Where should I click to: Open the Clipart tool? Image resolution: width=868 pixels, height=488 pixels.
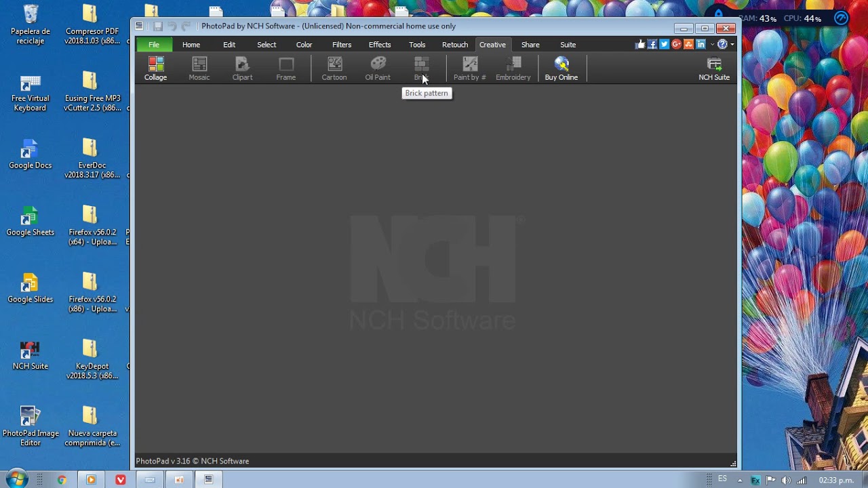[x=242, y=68]
